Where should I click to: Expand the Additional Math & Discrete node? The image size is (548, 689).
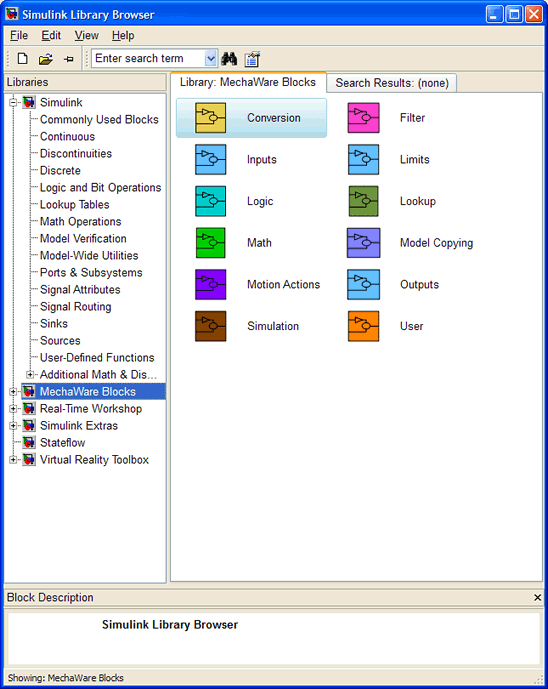pyautogui.click(x=30, y=374)
